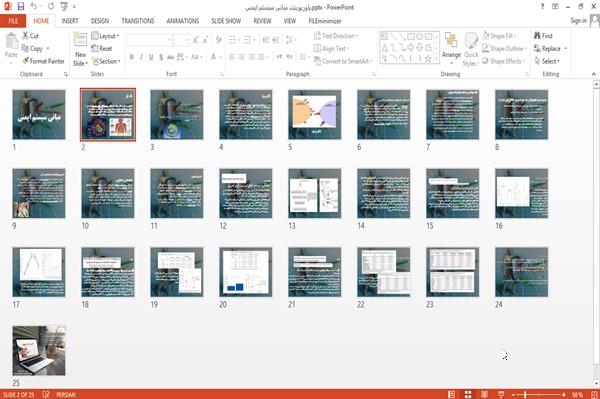This screenshot has width=600, height=399.
Task: Open the Replace dropdown arrow
Action: [x=566, y=49]
